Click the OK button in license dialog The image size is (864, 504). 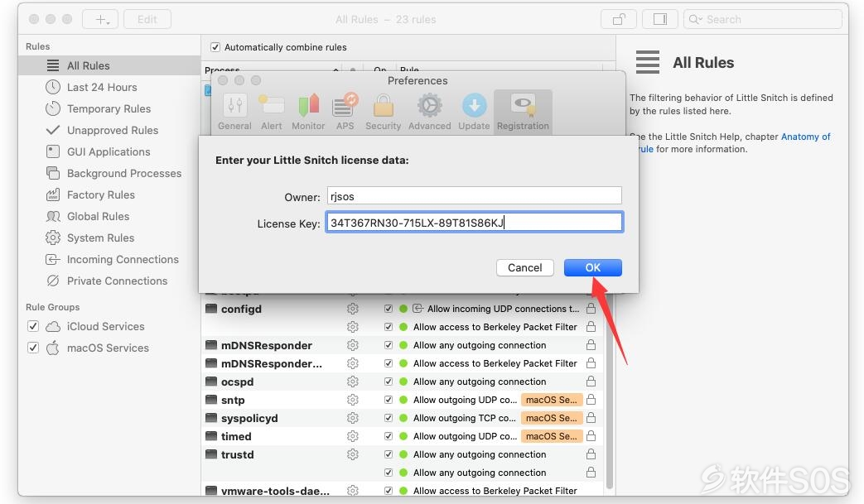pos(593,267)
